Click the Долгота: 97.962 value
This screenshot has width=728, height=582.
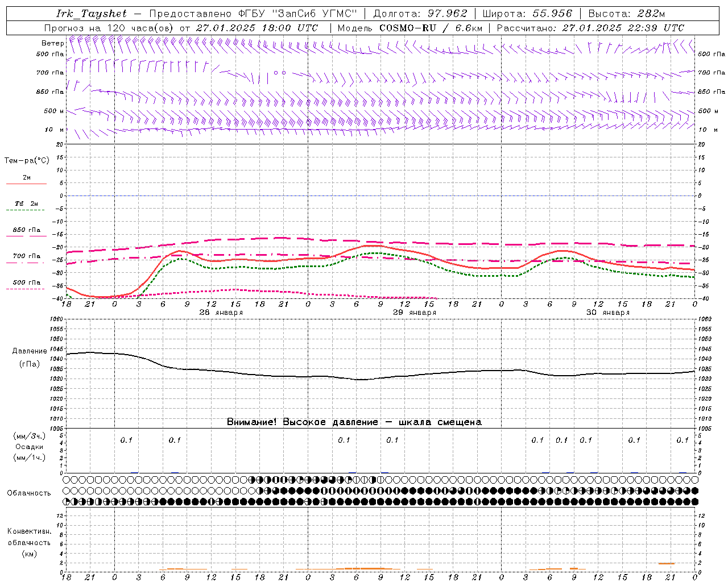point(420,14)
